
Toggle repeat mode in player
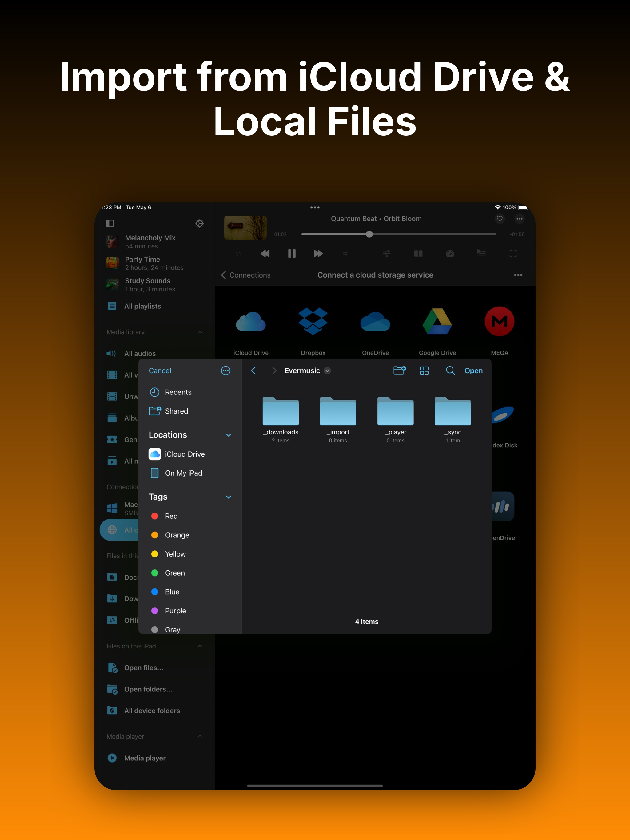[239, 254]
